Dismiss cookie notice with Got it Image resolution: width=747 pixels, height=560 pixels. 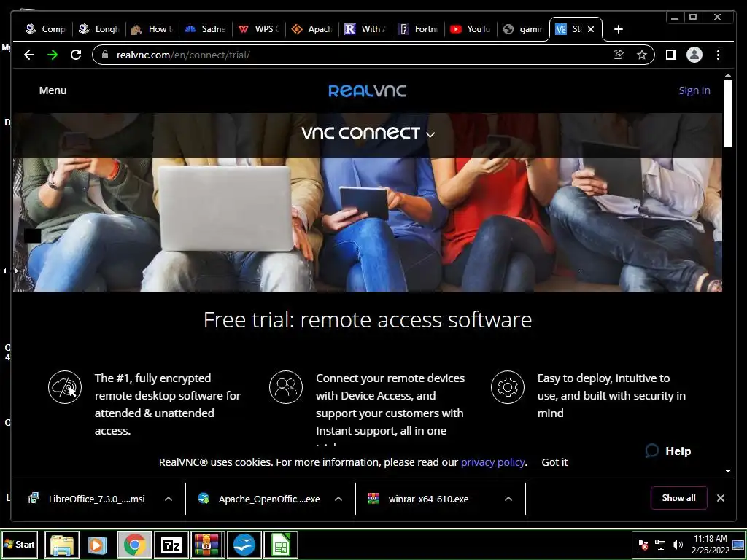[554, 462]
